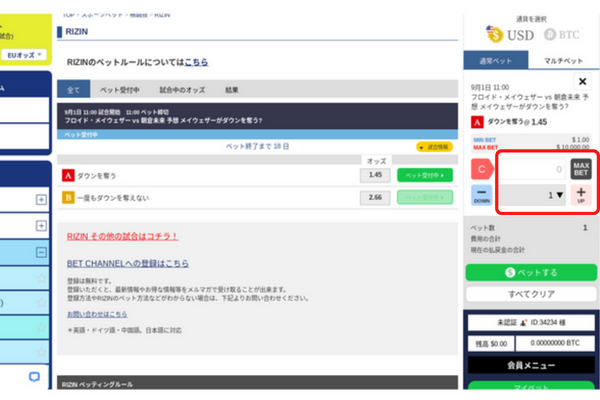The width and height of the screenshot is (600, 400).
Task: Click ベット受付中 button for option B
Action: (x=425, y=198)
